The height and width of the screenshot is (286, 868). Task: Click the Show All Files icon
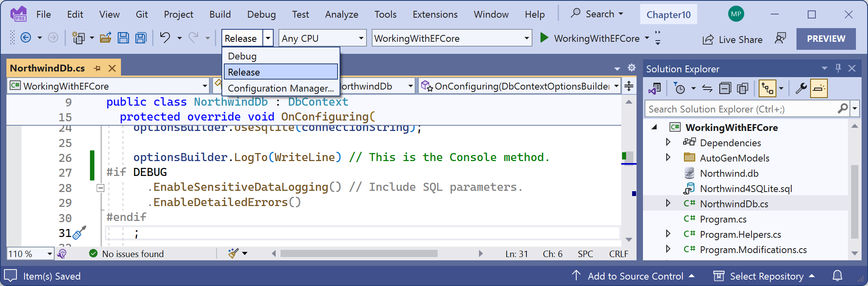coord(743,88)
